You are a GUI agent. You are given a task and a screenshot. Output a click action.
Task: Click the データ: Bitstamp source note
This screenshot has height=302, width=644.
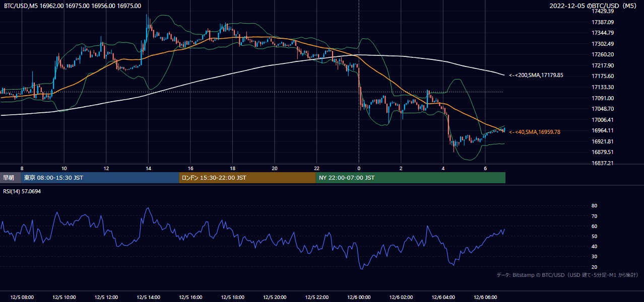click(567, 275)
